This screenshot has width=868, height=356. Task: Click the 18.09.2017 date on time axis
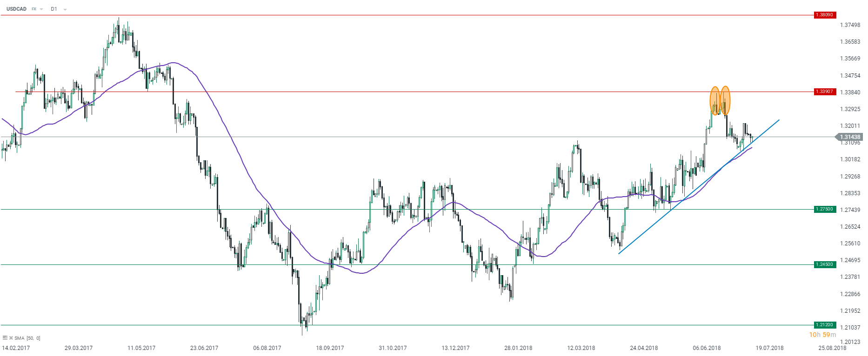[330, 348]
